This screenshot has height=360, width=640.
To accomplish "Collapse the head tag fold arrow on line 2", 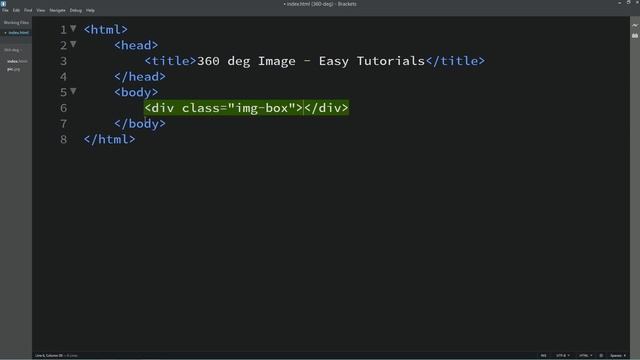I will (73, 44).
